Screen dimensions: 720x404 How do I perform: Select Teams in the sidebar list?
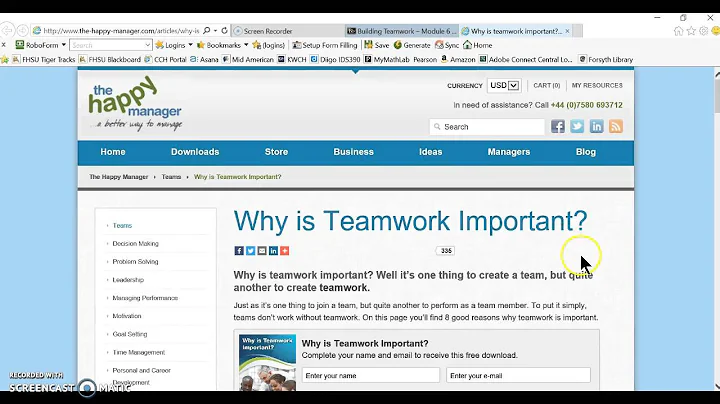(122, 225)
